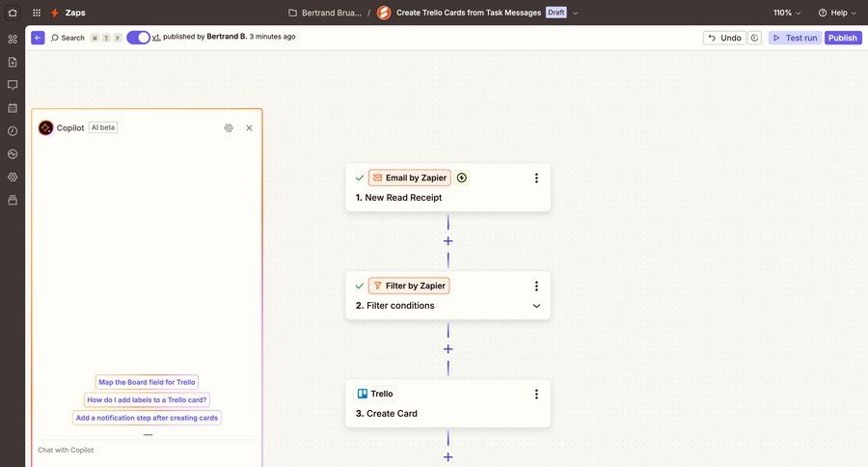
Task: Click the Copilot logo icon
Action: 46,128
